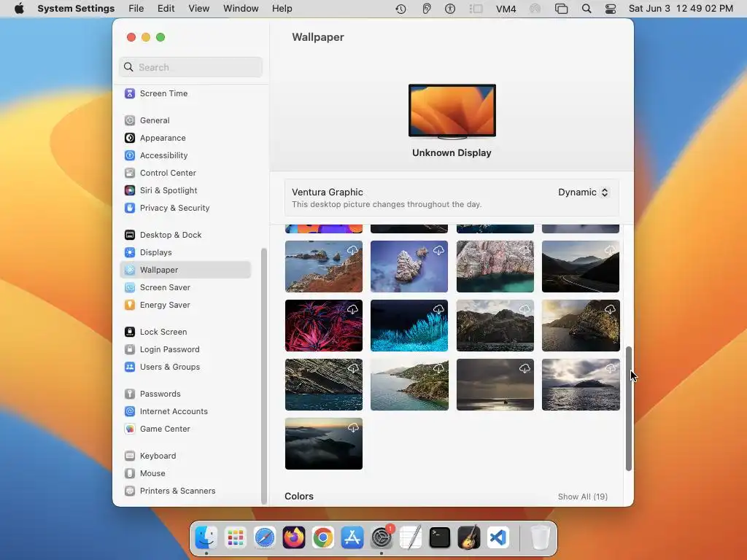
Task: Launch GarageBand from the Dock
Action: [469, 537]
